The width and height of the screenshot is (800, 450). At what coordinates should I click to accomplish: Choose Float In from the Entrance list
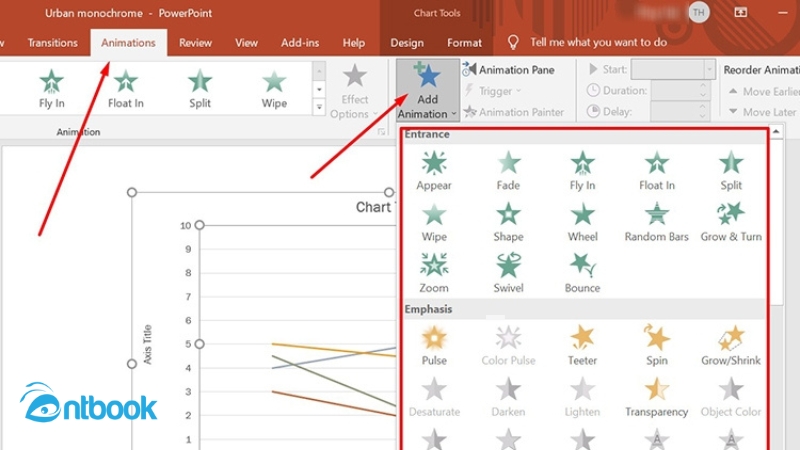657,170
